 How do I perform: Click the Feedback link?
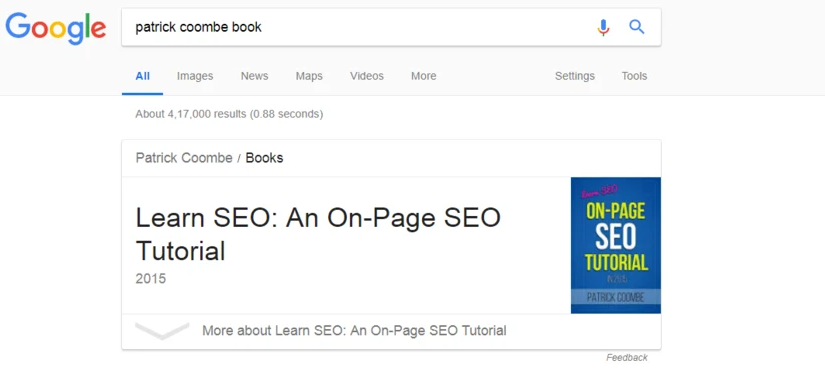click(x=627, y=358)
